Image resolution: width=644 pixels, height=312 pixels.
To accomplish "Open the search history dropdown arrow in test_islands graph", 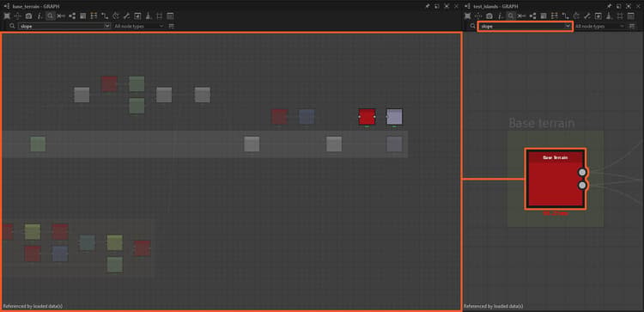I will (x=568, y=26).
